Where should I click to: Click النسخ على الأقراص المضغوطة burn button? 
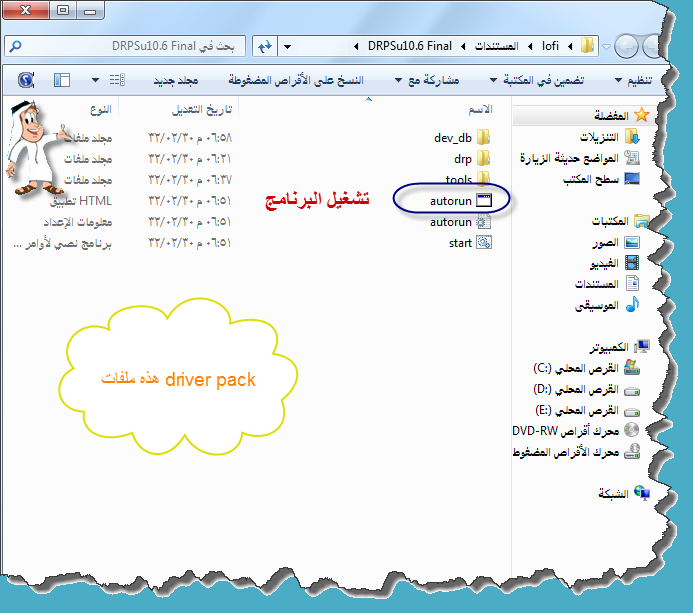point(296,80)
